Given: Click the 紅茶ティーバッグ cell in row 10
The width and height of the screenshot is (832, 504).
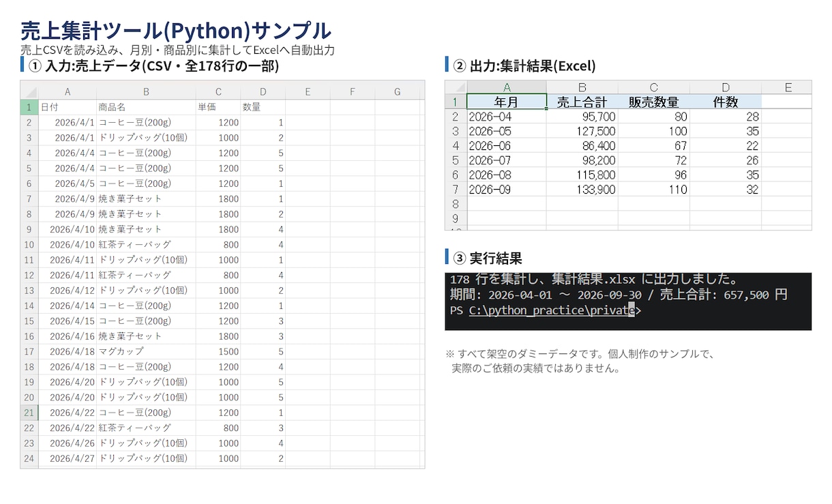Looking at the screenshot, I should (146, 244).
